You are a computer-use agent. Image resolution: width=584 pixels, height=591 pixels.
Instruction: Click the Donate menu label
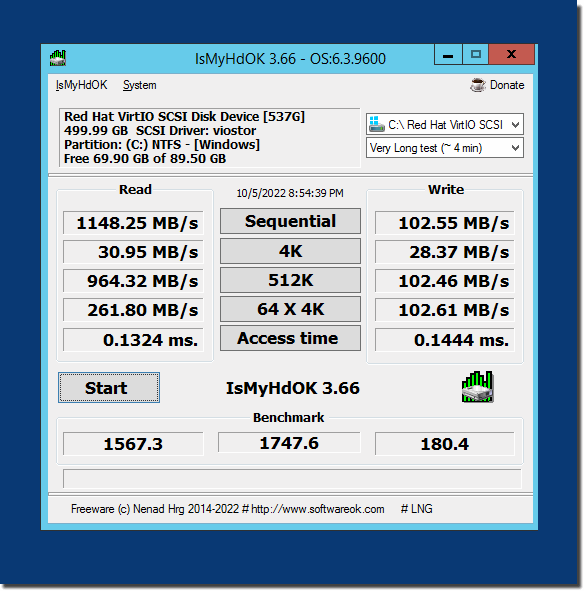coord(507,85)
